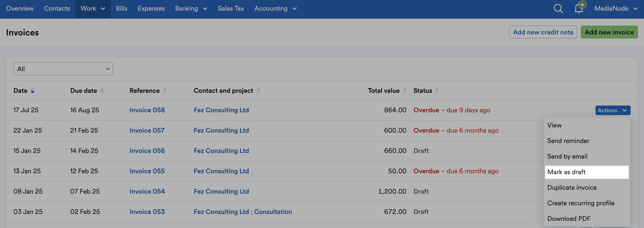Open the notifications bell icon
644x228 pixels.
[579, 8]
